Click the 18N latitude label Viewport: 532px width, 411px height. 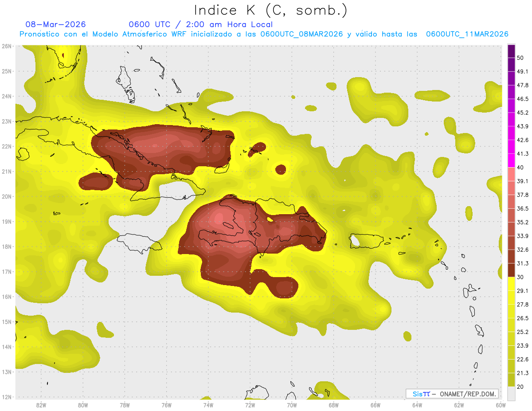coord(7,247)
